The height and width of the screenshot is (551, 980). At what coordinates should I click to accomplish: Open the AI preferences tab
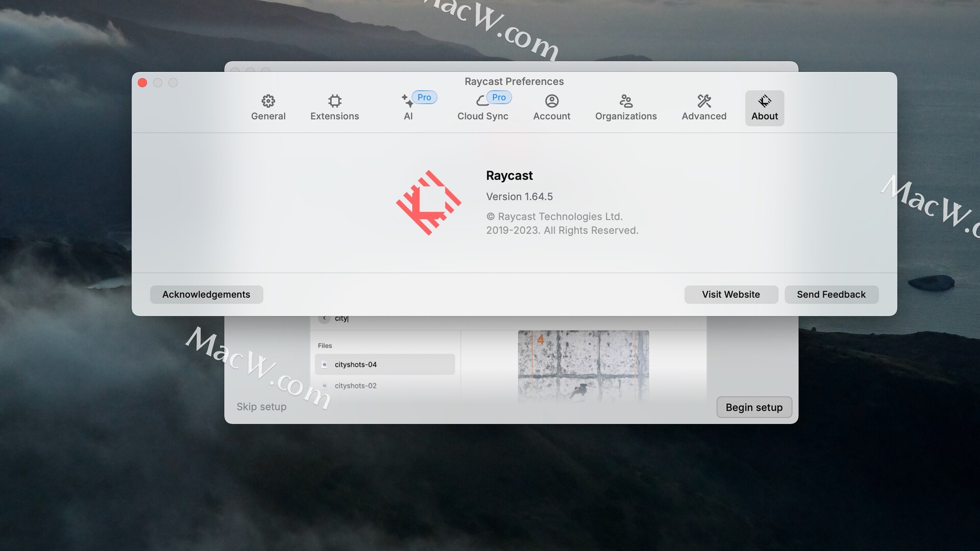408,108
